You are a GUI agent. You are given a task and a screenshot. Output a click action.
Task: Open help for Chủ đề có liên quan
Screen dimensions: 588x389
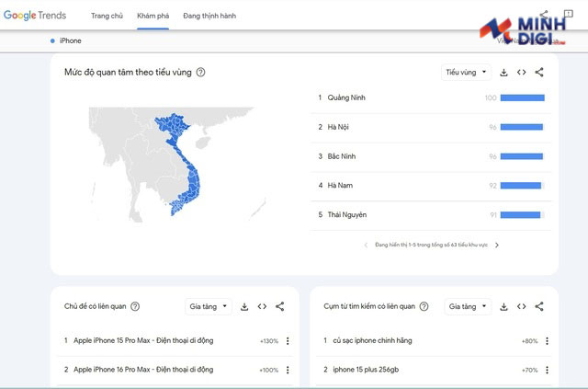click(135, 306)
